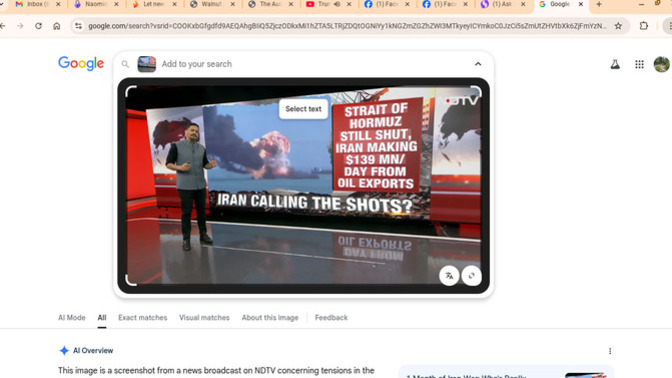The width and height of the screenshot is (672, 378).
Task: Go back using the browser back arrow
Action: point(3,26)
